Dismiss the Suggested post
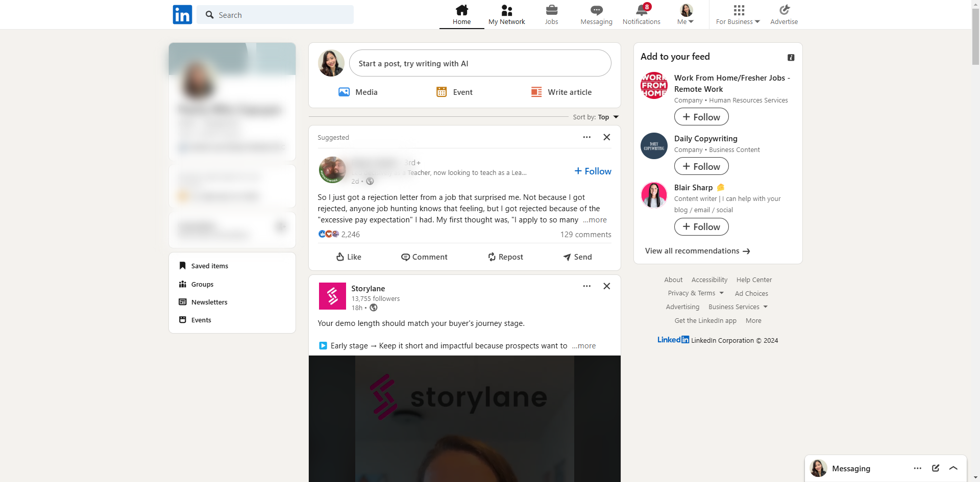Image resolution: width=980 pixels, height=482 pixels. pos(607,137)
